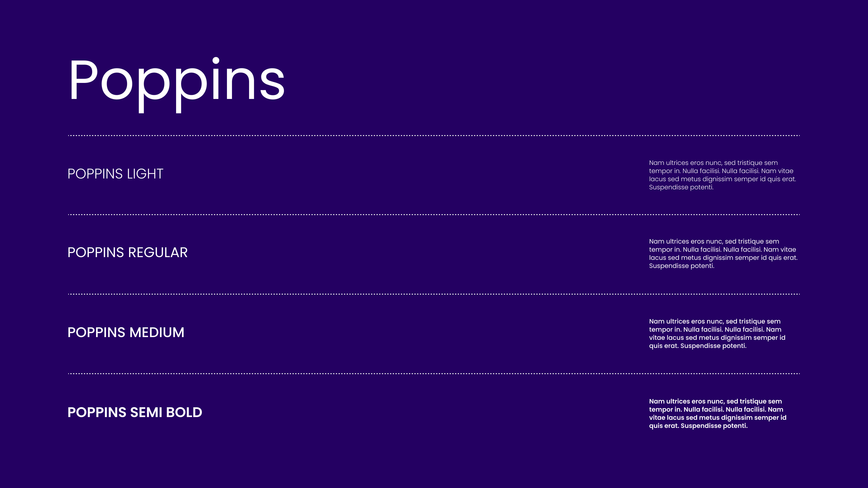Viewport: 868px width, 488px height.
Task: Click the first line of the semi-bold paragraph
Action: tap(715, 401)
